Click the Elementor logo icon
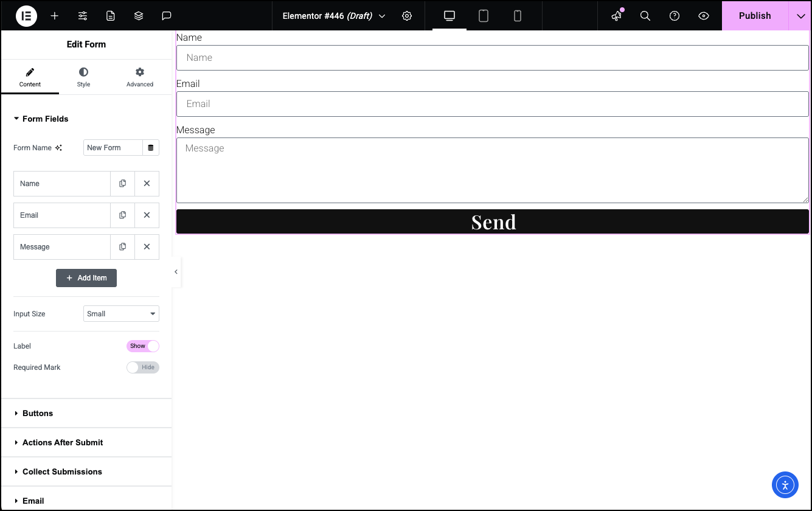The height and width of the screenshot is (511, 812). coord(26,16)
